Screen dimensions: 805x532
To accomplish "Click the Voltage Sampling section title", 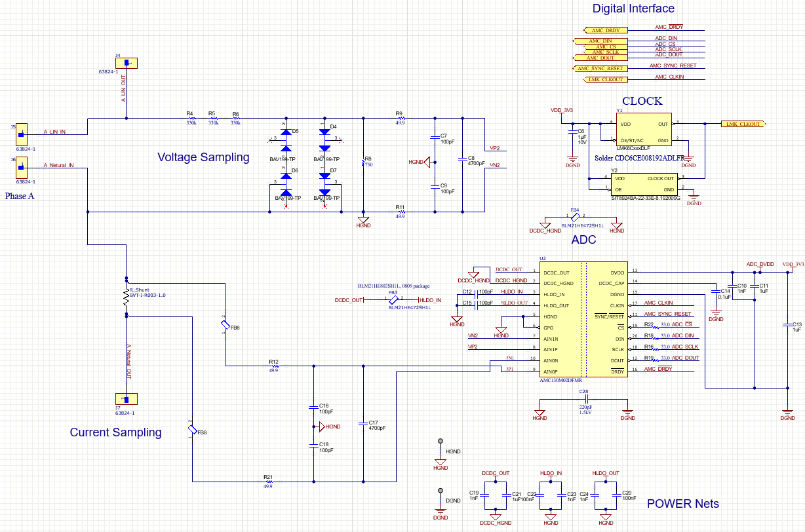I will [x=203, y=157].
